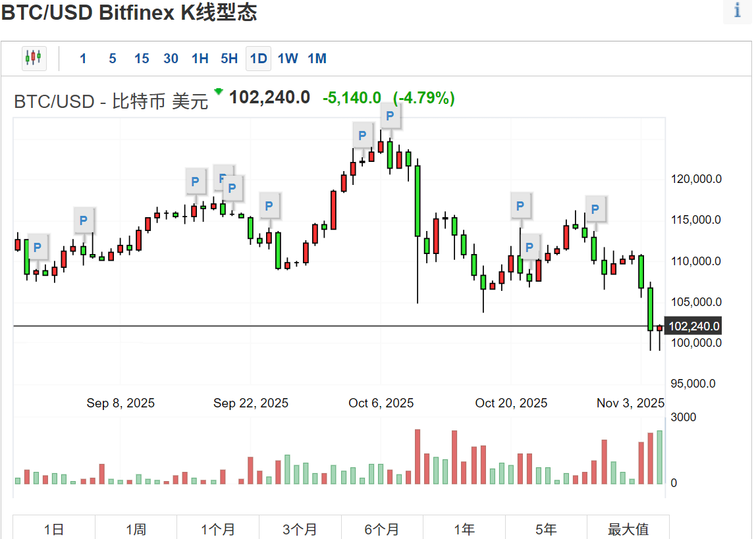This screenshot has height=539, width=756.
Task: Select the 1H interval in the toolbar
Action: (200, 59)
